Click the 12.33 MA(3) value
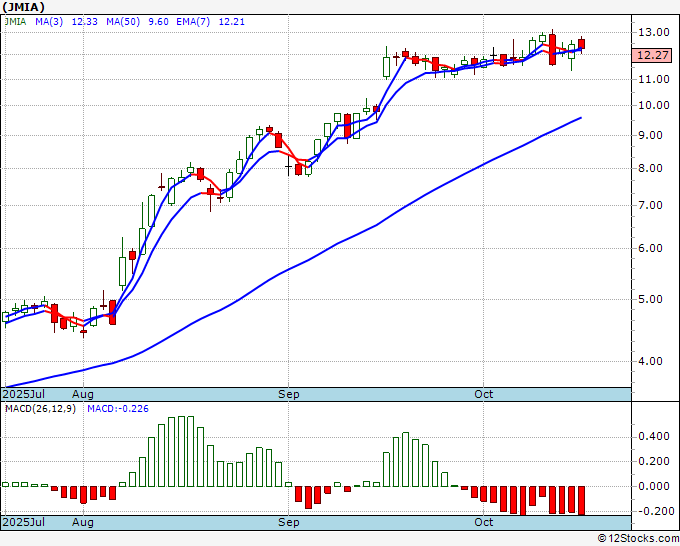This screenshot has height=546, width=680. point(85,22)
